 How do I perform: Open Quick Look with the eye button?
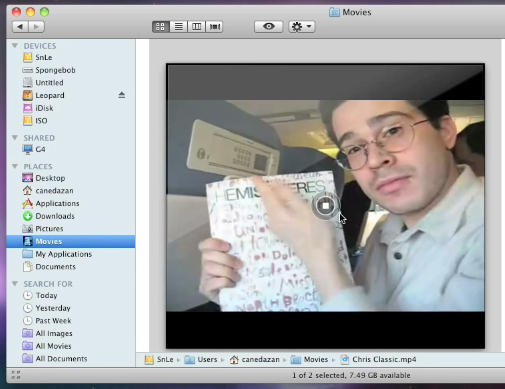click(269, 26)
